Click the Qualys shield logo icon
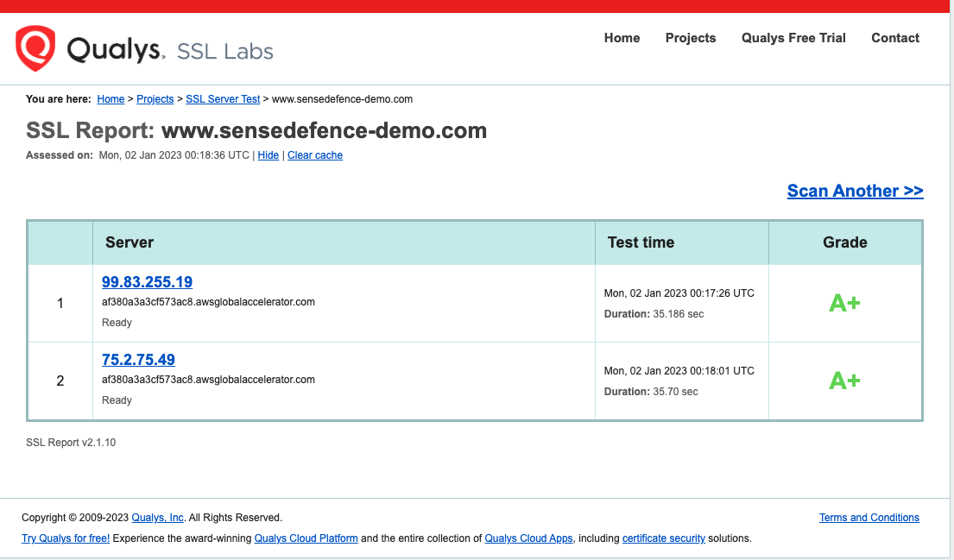 (35, 48)
